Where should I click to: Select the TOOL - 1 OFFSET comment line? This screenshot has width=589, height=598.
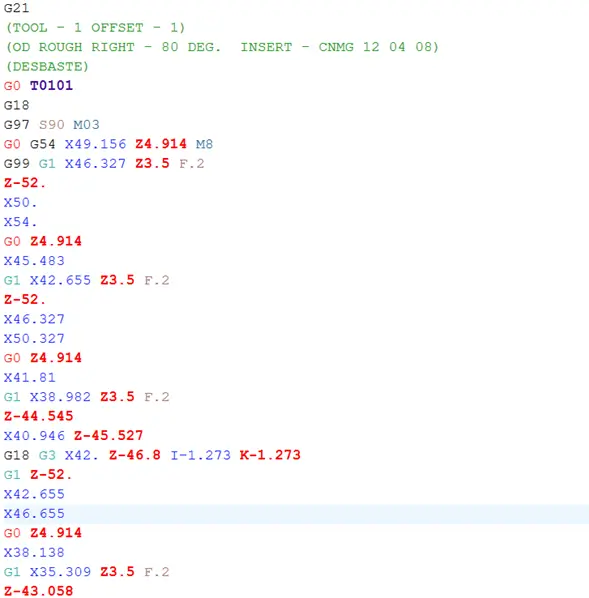(x=95, y=27)
